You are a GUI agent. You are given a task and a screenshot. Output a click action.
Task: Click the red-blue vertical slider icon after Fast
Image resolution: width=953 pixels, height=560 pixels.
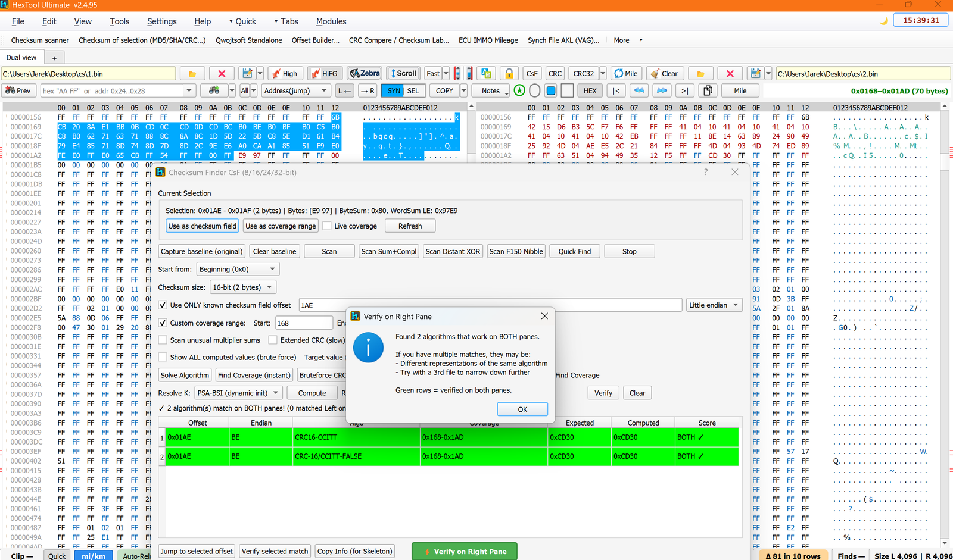pyautogui.click(x=457, y=74)
